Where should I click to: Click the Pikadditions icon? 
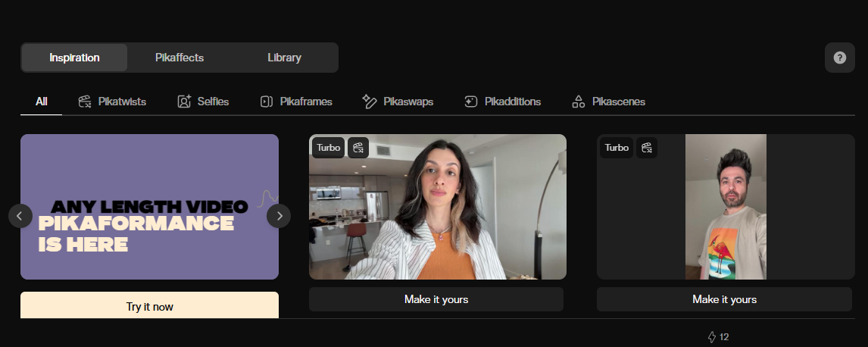[470, 102]
